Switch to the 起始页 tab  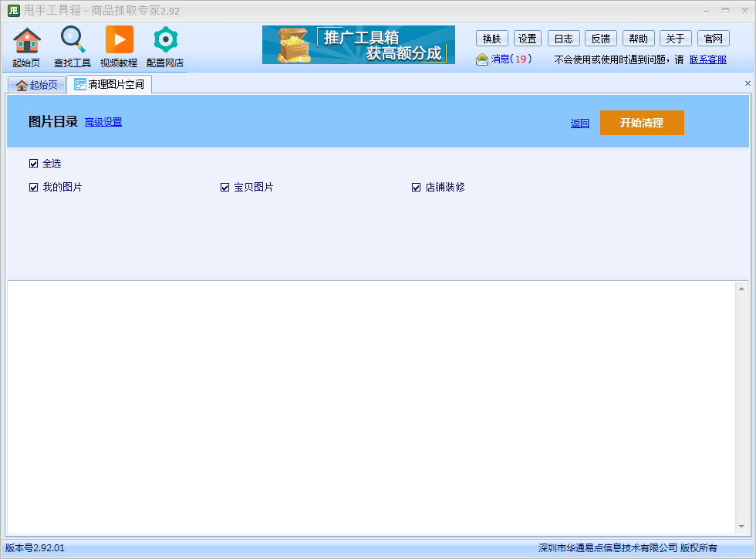(x=37, y=85)
